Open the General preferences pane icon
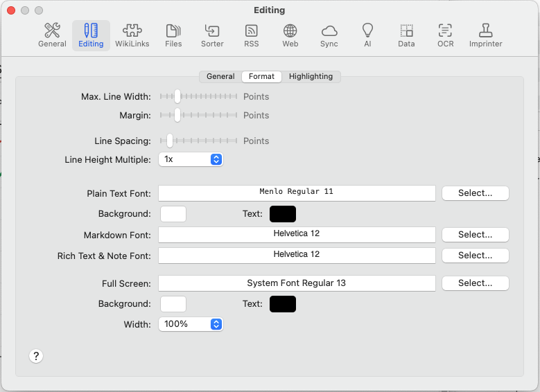The height and width of the screenshot is (392, 540). click(52, 35)
